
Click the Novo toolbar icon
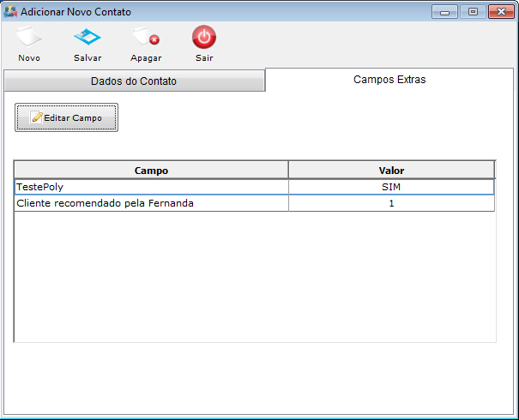(x=29, y=39)
